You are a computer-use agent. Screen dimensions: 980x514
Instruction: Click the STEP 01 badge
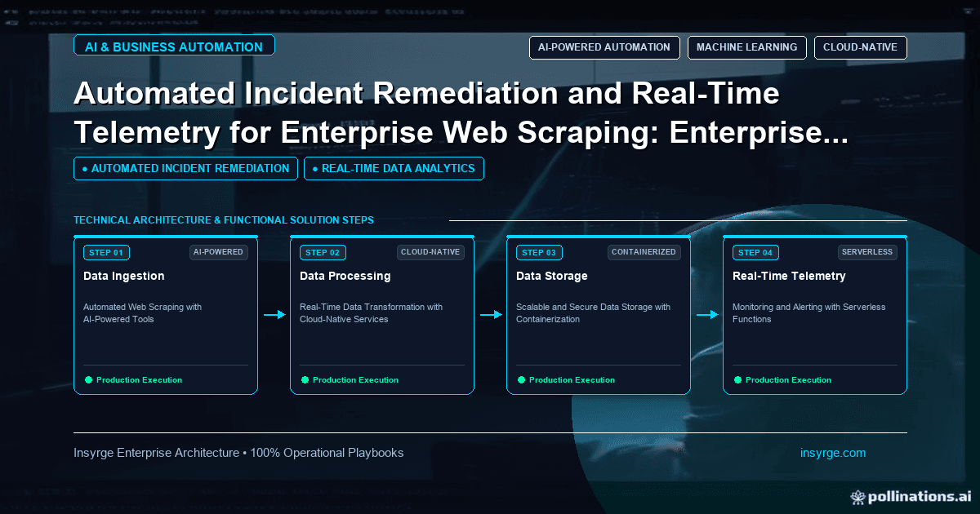(106, 252)
